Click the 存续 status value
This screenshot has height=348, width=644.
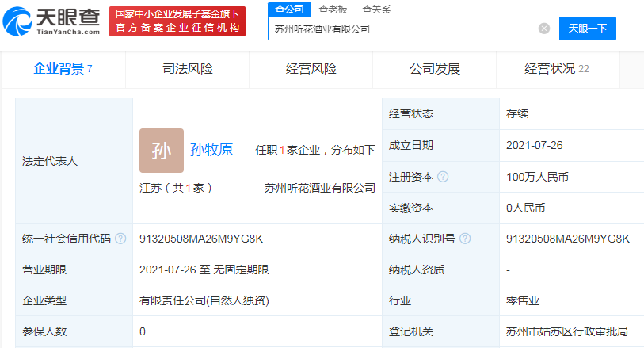(517, 113)
